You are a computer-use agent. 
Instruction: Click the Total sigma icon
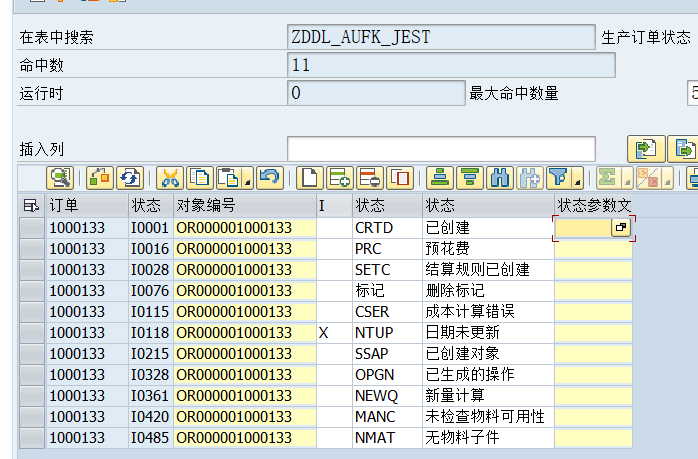[608, 179]
